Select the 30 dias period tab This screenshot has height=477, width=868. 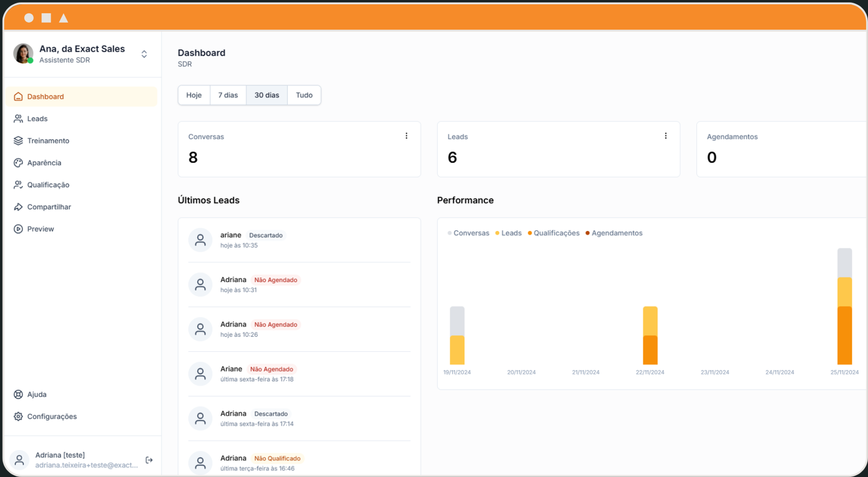pyautogui.click(x=267, y=95)
